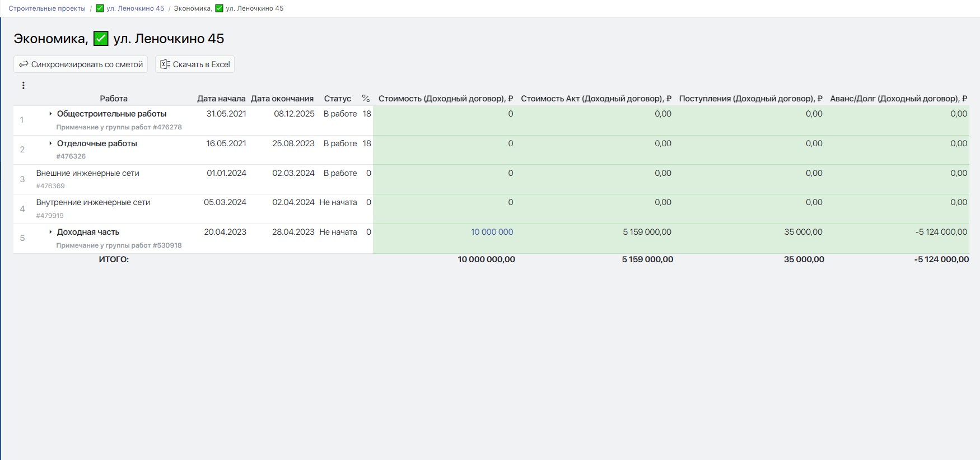Click the sync arrows icon on the sync button
The image size is (980, 460).
click(x=24, y=64)
